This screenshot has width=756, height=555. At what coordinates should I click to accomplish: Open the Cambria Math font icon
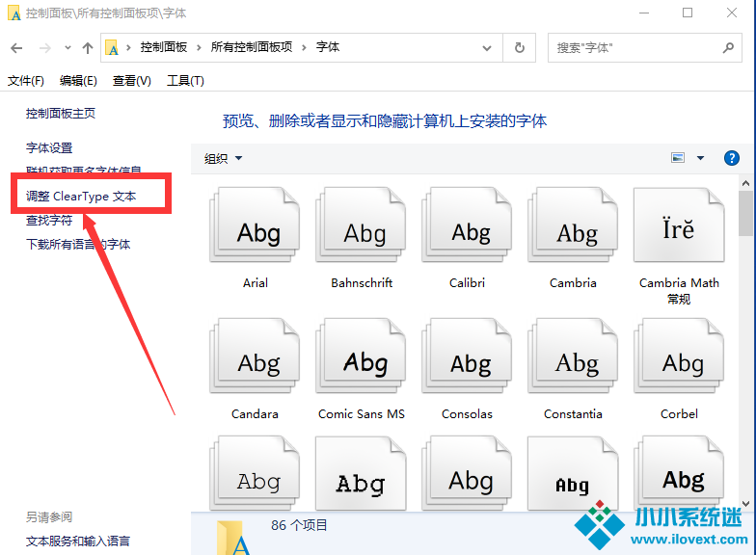[679, 225]
